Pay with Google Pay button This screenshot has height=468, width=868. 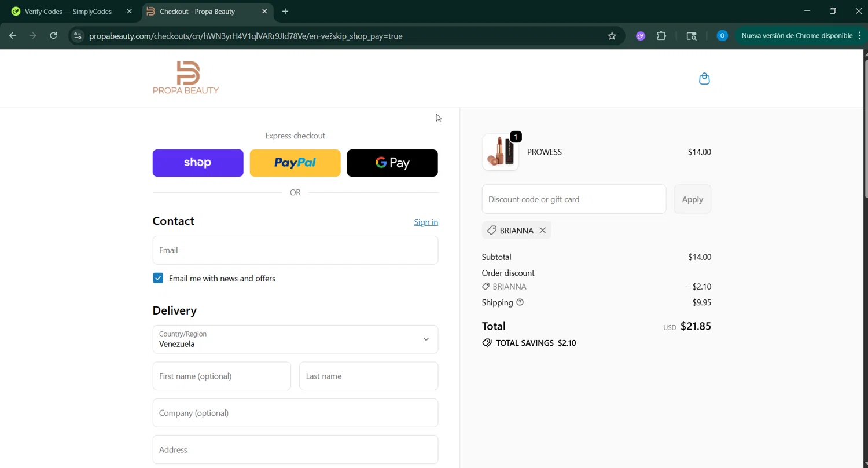click(x=392, y=163)
